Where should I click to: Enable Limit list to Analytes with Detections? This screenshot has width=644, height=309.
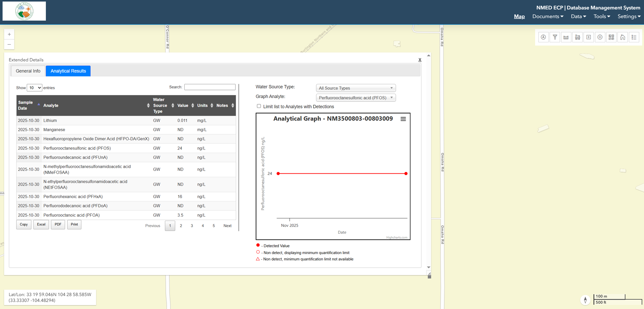click(x=259, y=106)
